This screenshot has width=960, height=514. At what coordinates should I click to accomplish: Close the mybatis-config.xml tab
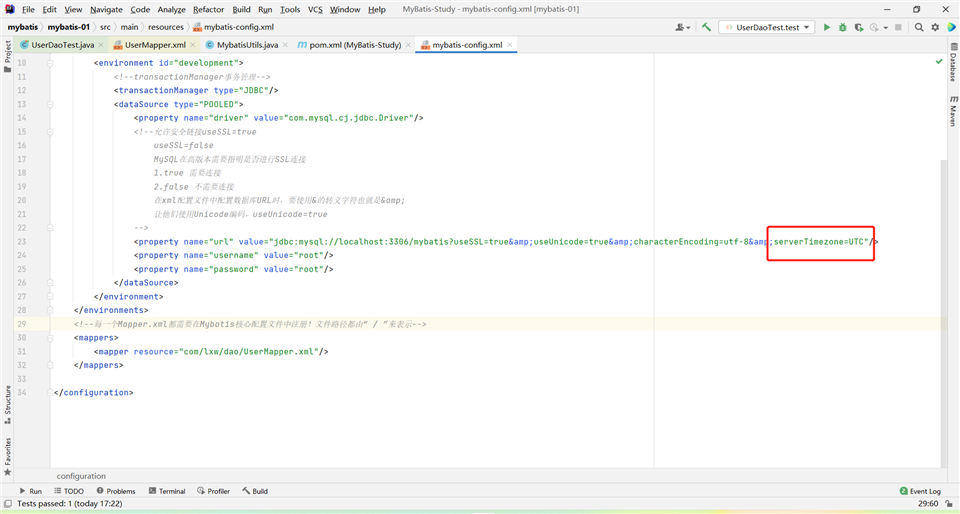point(509,45)
